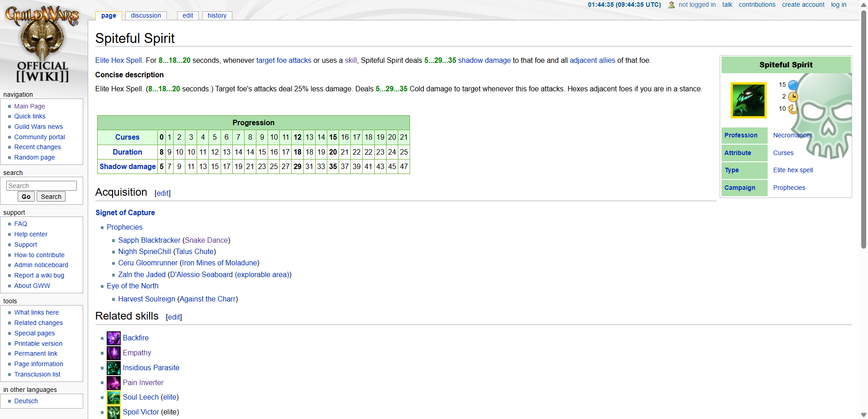Click the Duration row header link

[127, 152]
